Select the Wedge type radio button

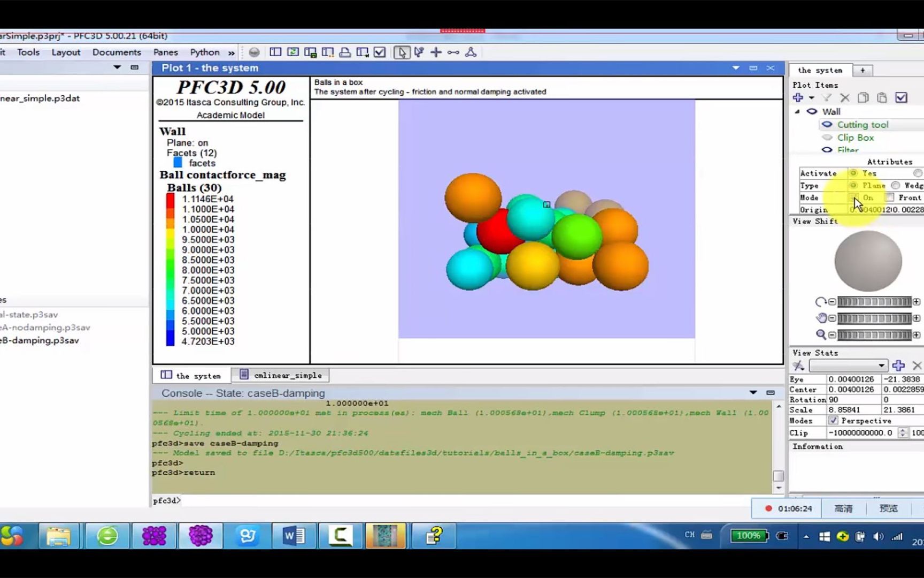coord(896,185)
